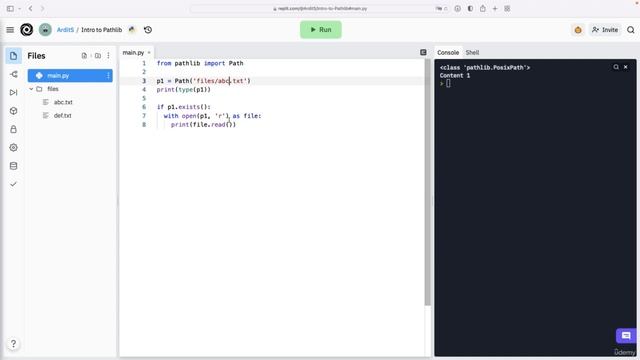The height and width of the screenshot is (360, 640).
Task: Click the 'with open(p1' code line
Action: [x=212, y=116]
